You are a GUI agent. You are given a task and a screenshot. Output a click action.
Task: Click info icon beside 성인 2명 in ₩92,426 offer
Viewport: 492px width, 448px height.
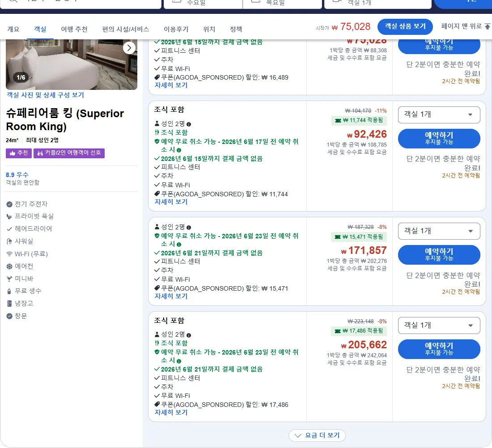189,124
